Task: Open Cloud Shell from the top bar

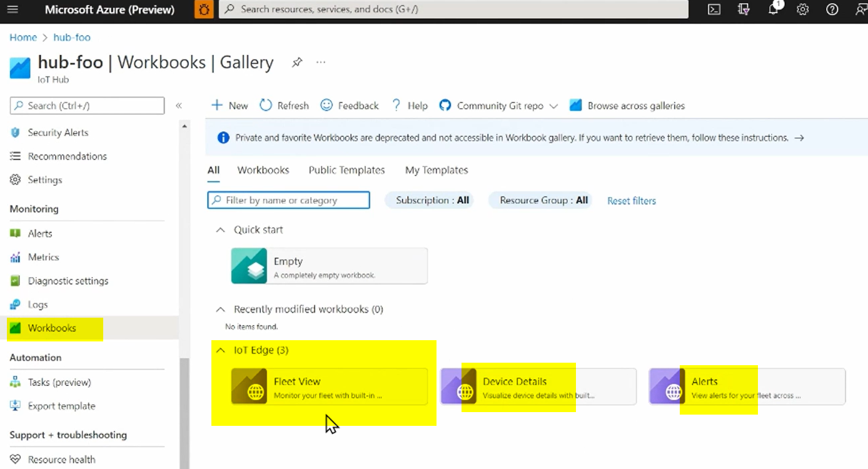Action: 714,9
